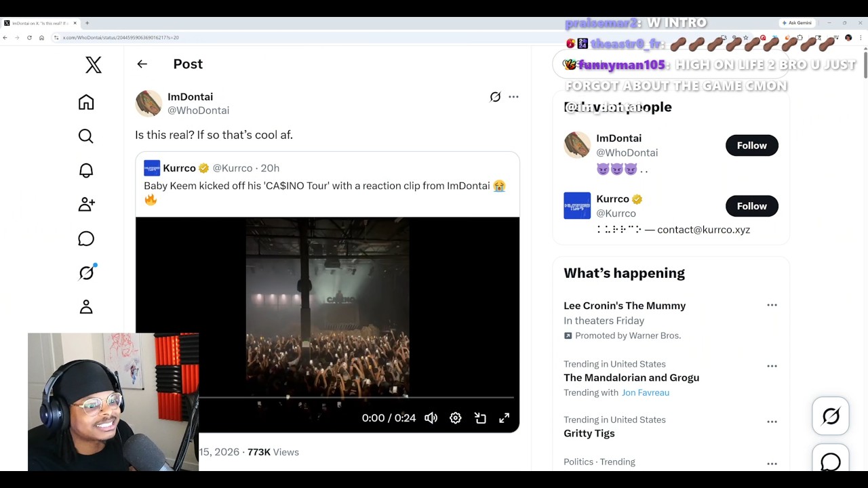868x488 pixels.
Task: Open more options for The Mummy trend
Action: (772, 305)
